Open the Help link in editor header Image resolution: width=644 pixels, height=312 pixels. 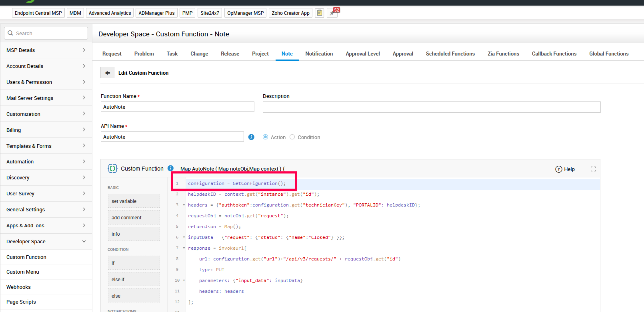565,169
